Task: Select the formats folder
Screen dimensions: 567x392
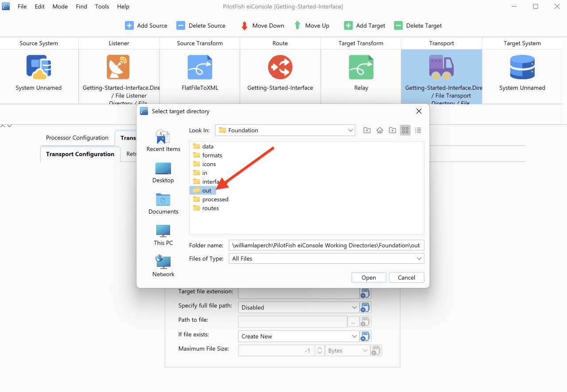Action: point(208,155)
